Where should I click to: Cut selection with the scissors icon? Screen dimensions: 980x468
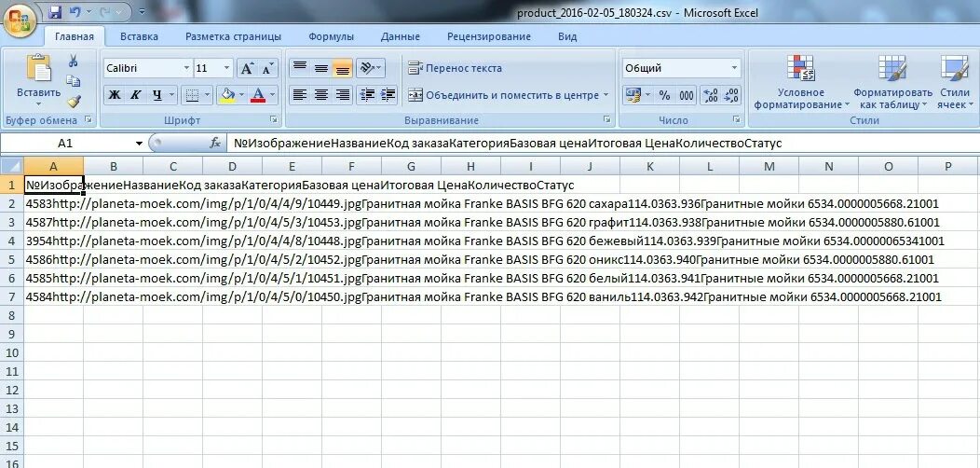coord(73,61)
